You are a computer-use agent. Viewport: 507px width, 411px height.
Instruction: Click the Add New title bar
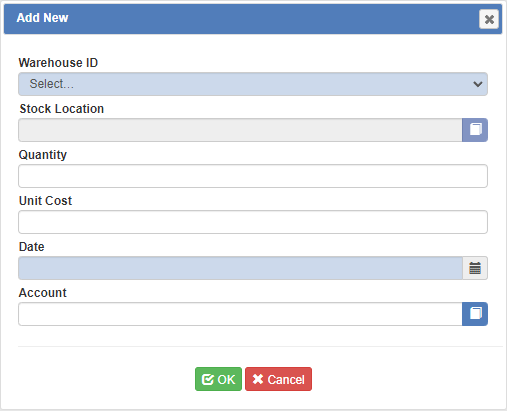coord(253,19)
